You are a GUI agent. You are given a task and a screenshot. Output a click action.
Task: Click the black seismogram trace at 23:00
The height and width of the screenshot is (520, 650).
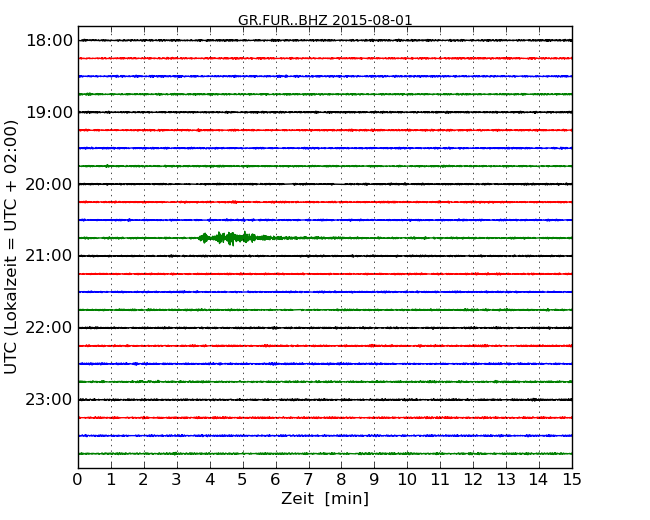click(x=325, y=400)
